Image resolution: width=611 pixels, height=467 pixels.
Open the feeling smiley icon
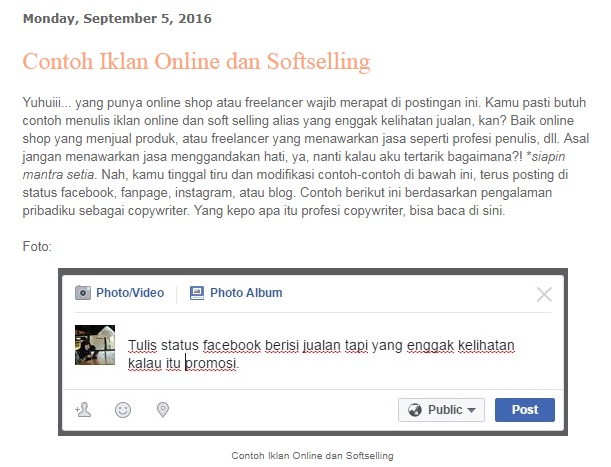[x=123, y=410]
